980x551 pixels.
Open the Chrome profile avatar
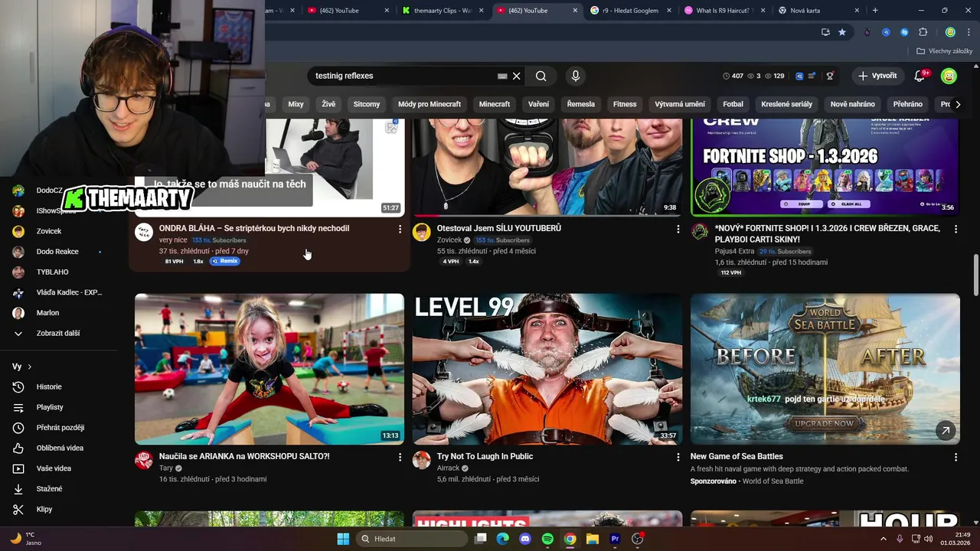click(950, 32)
